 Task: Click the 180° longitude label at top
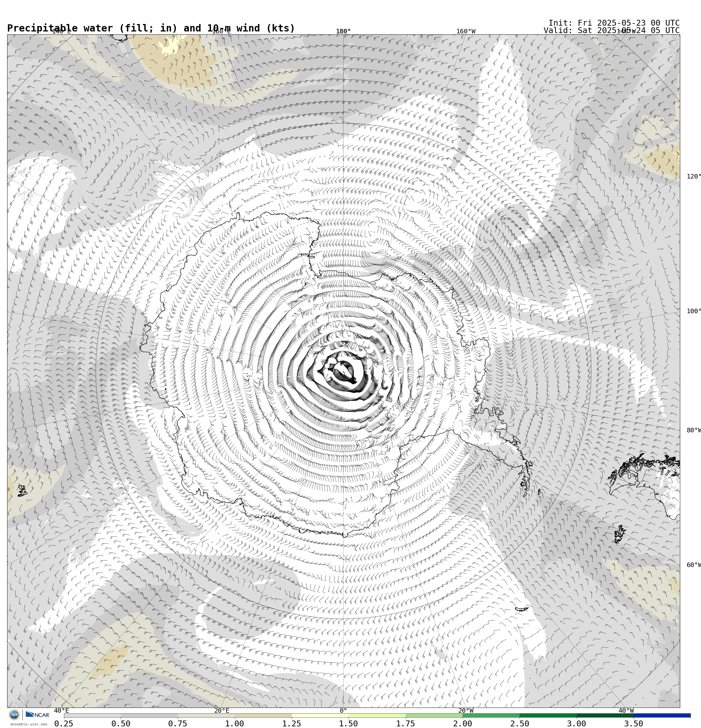(343, 31)
